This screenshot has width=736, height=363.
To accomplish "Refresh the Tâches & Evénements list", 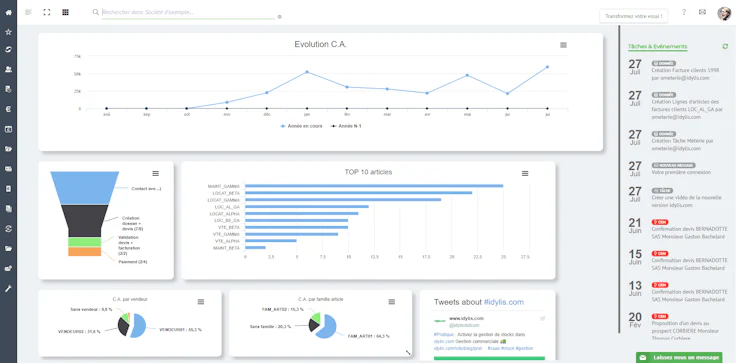I will pyautogui.click(x=725, y=46).
